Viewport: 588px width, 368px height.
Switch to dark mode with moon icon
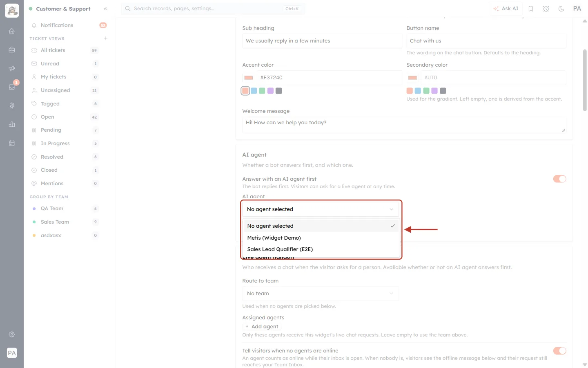[x=561, y=9]
